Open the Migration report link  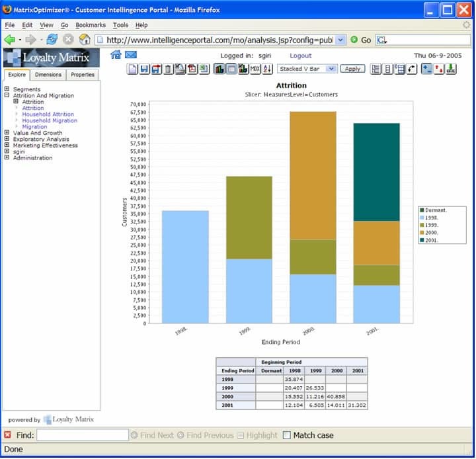(x=34, y=127)
